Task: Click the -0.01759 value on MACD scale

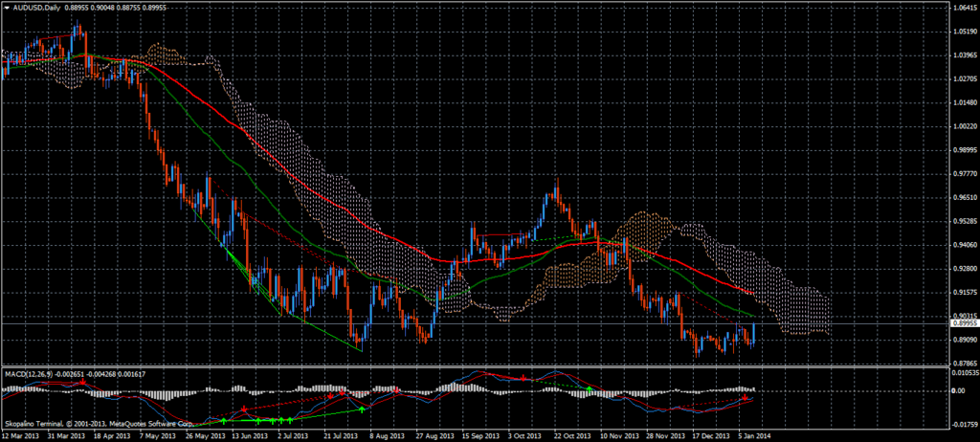Action: point(961,423)
